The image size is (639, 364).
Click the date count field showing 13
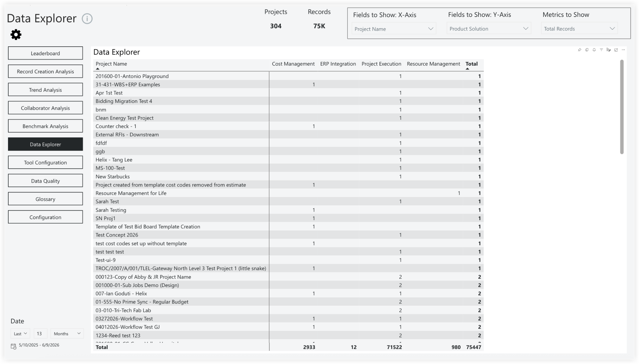pyautogui.click(x=40, y=334)
